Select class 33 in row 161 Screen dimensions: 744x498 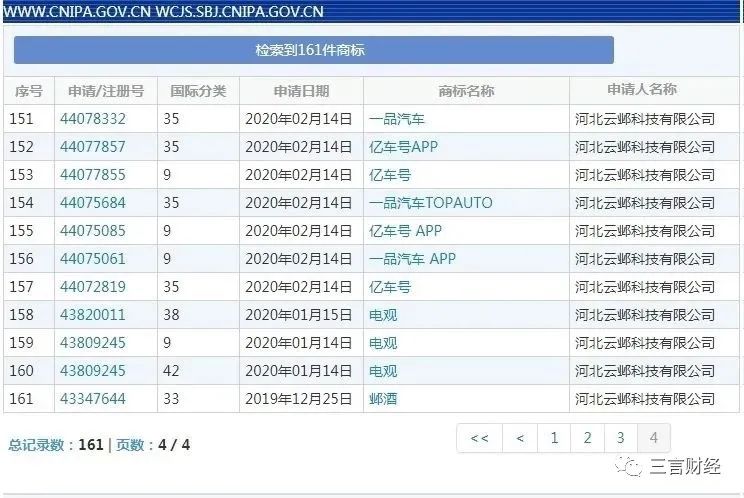click(x=171, y=398)
